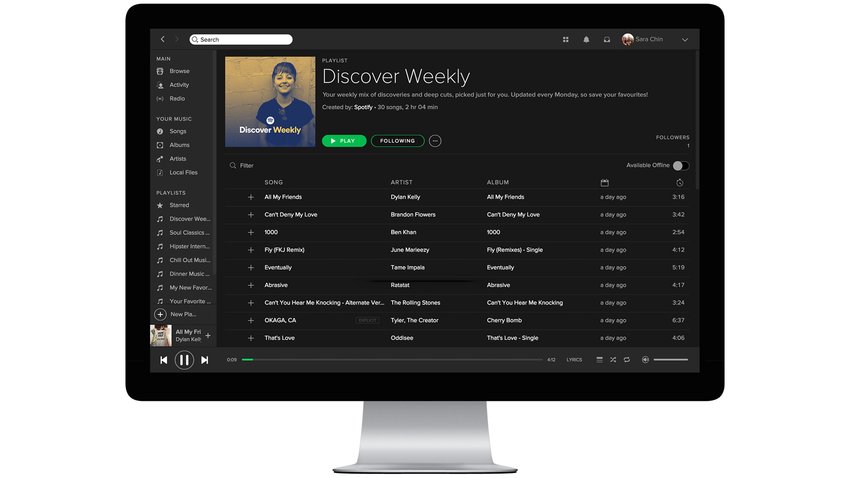Open artist Dylan Kelly in the track list

click(x=405, y=197)
